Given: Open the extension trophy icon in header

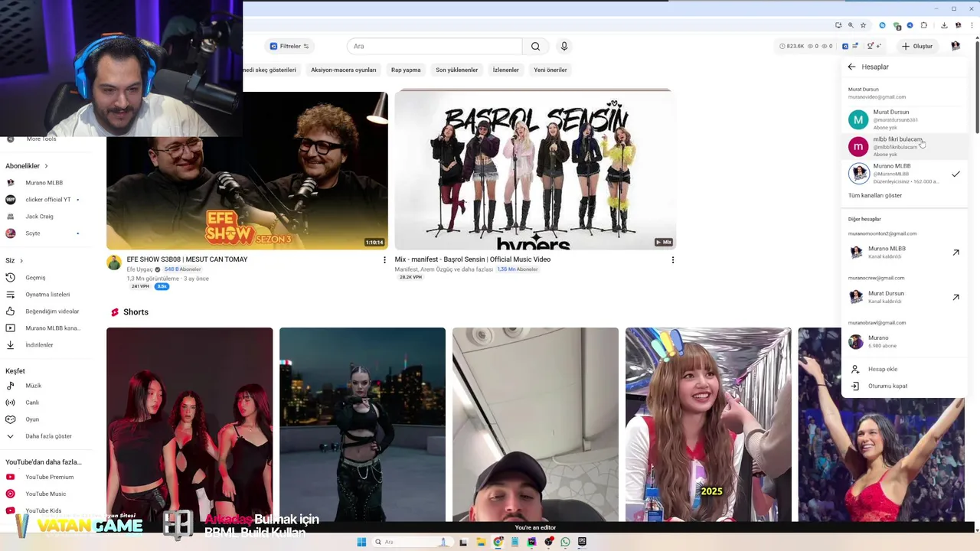Looking at the screenshot, I should [870, 46].
